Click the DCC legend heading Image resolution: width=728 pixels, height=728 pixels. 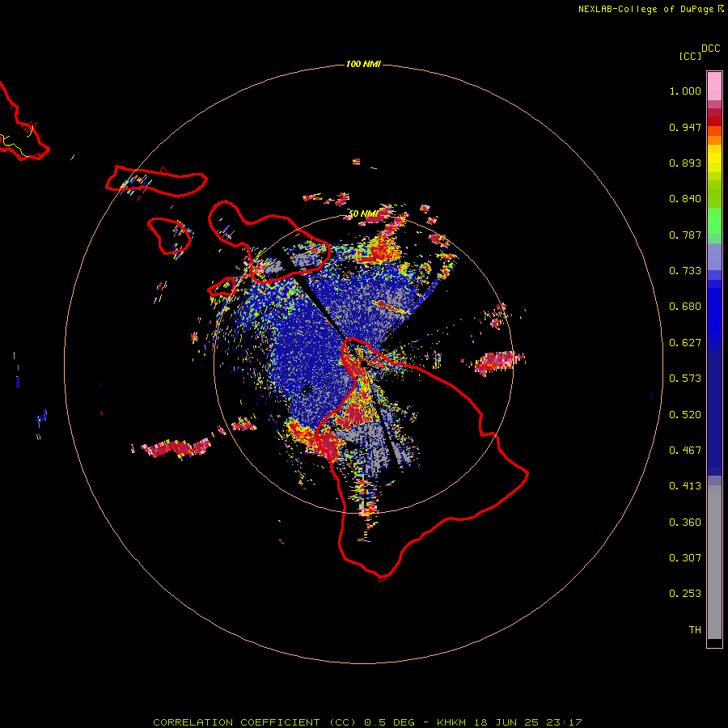pyautogui.click(x=711, y=49)
